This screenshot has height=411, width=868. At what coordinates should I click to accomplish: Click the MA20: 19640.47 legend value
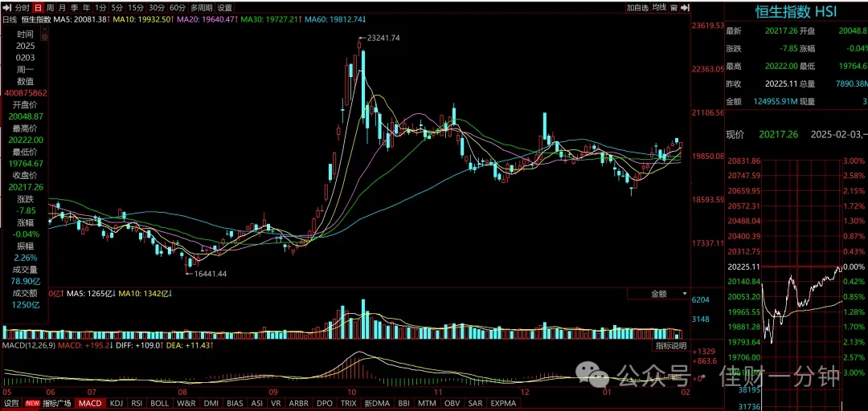[206, 19]
